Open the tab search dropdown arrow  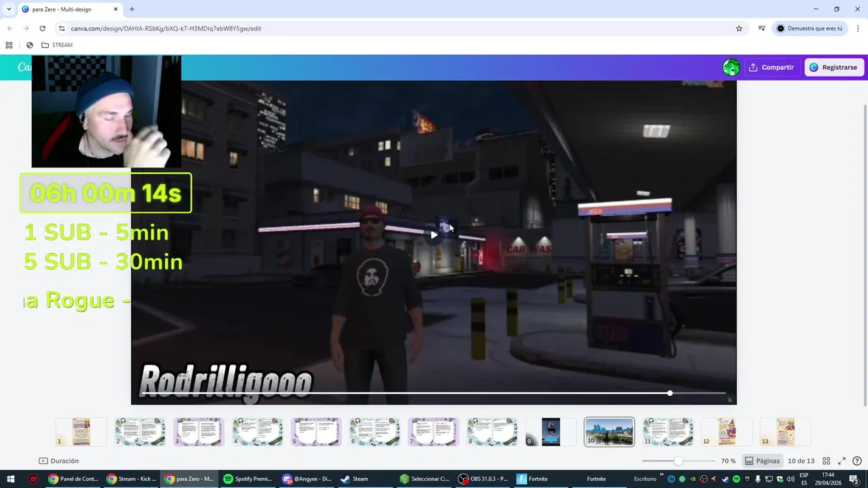(x=8, y=9)
